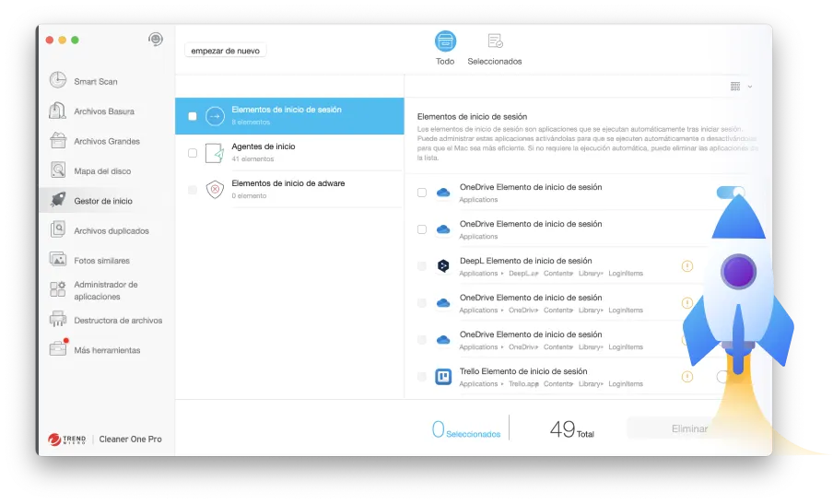
Task: Switch to the Todo tab
Action: tap(445, 48)
